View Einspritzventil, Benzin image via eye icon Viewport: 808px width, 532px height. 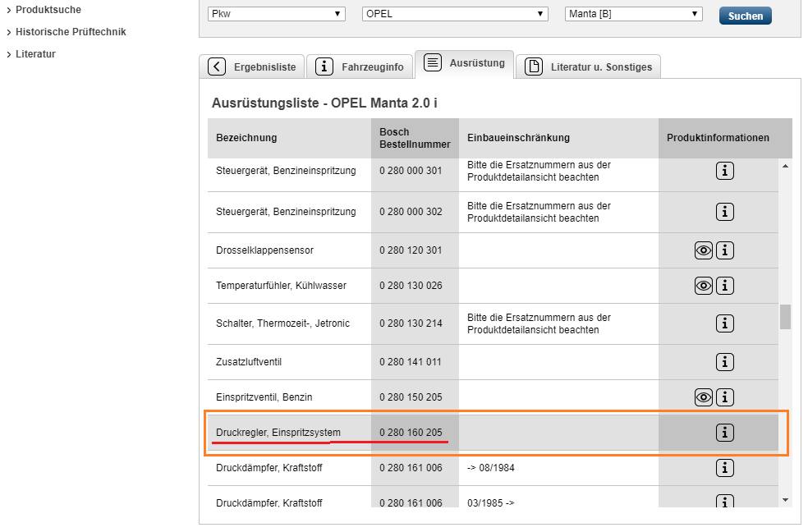704,397
